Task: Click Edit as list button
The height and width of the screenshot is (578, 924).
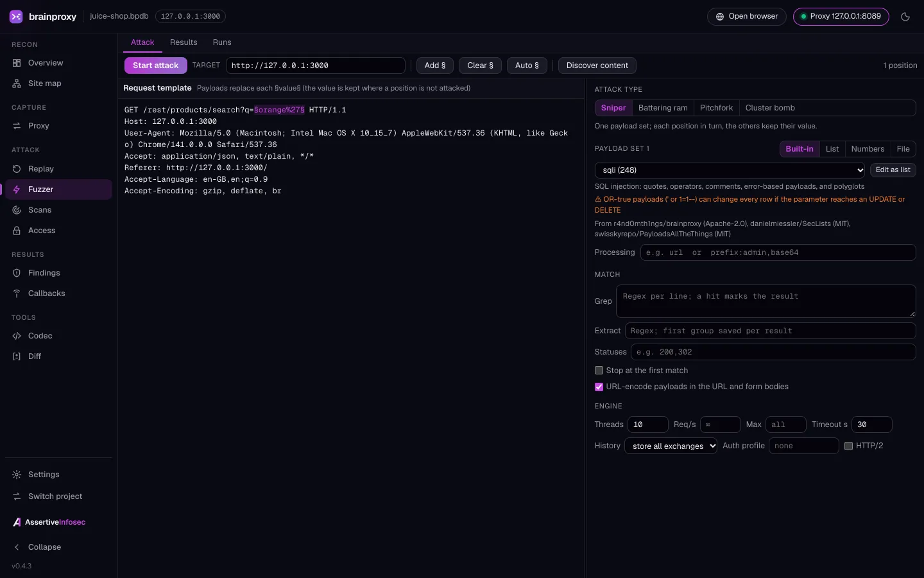Action: [x=893, y=170]
